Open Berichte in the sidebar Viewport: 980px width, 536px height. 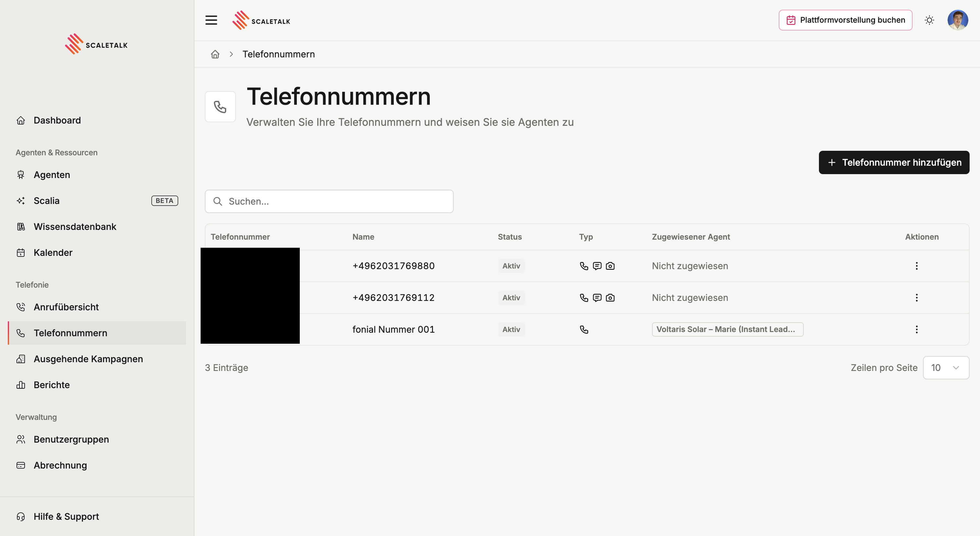(x=97, y=385)
